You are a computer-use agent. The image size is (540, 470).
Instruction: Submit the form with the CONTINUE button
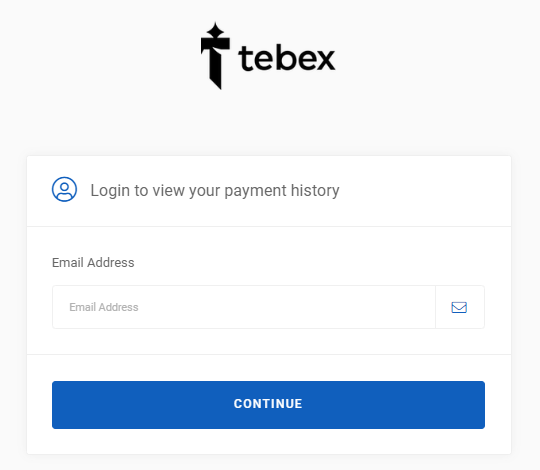pyautogui.click(x=268, y=405)
